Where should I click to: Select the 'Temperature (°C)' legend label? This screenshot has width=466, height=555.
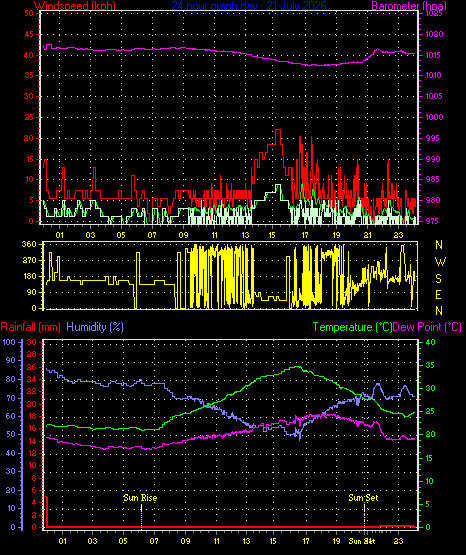(x=352, y=327)
